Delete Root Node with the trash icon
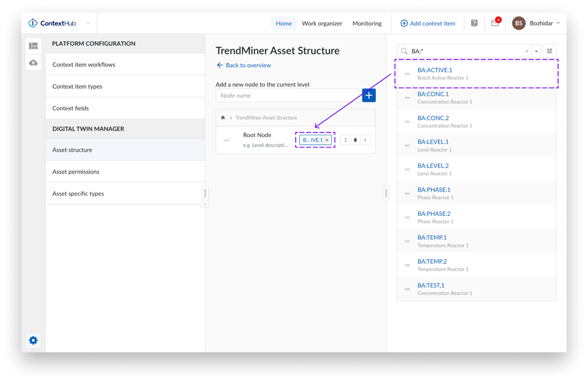The height and width of the screenshot is (382, 588). coord(355,140)
